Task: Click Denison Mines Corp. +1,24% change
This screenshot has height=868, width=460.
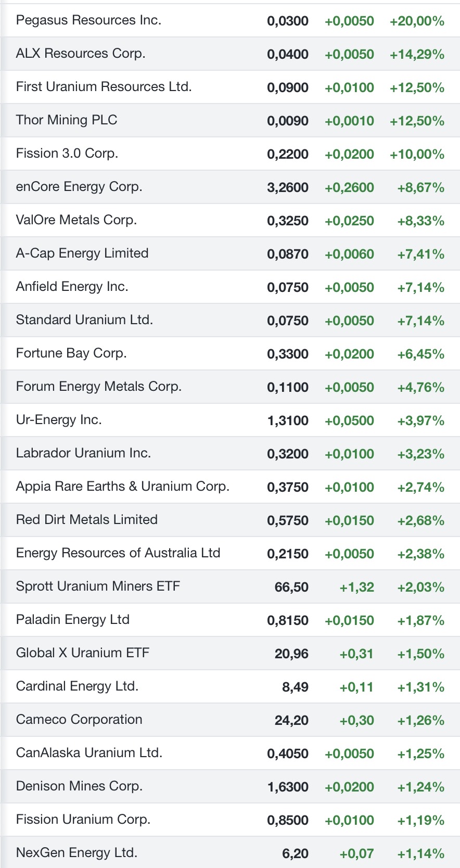Action: tap(420, 787)
